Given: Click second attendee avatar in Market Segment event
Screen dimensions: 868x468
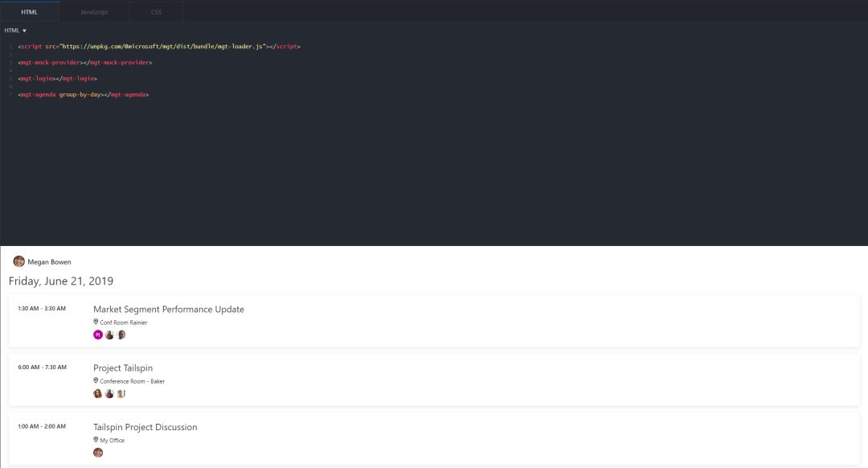Looking at the screenshot, I should coord(109,335).
